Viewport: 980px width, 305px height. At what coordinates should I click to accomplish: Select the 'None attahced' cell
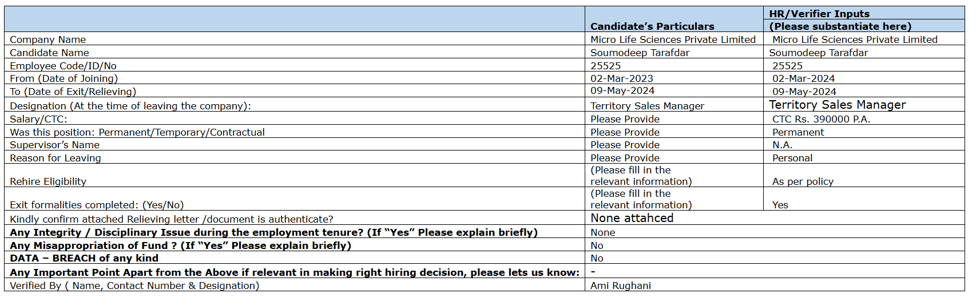point(632,218)
